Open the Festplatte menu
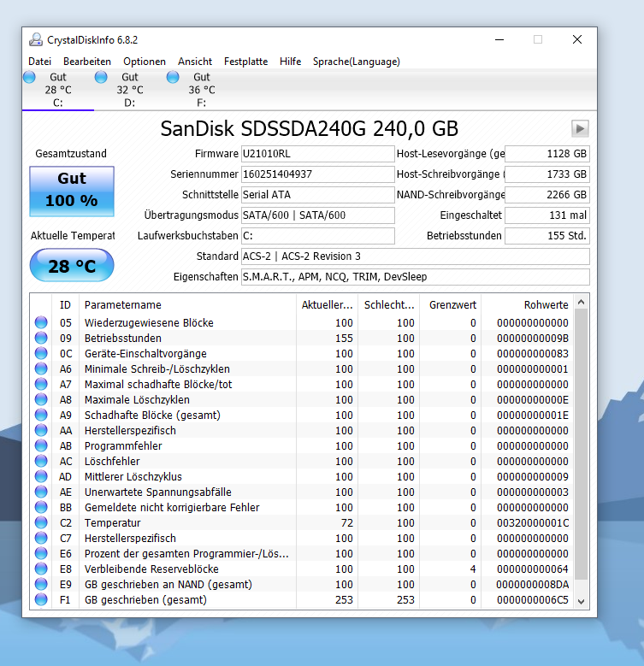644x666 pixels. 246,62
